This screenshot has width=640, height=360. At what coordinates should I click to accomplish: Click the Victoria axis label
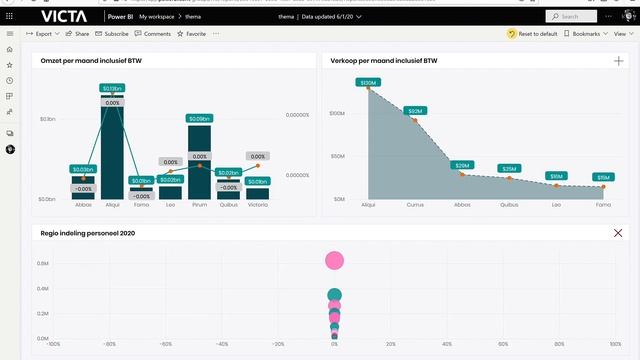(258, 204)
